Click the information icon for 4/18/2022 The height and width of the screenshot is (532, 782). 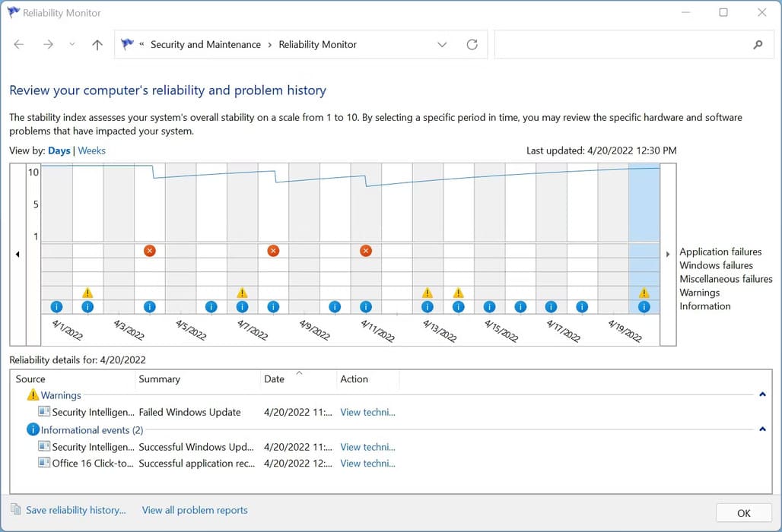(581, 307)
